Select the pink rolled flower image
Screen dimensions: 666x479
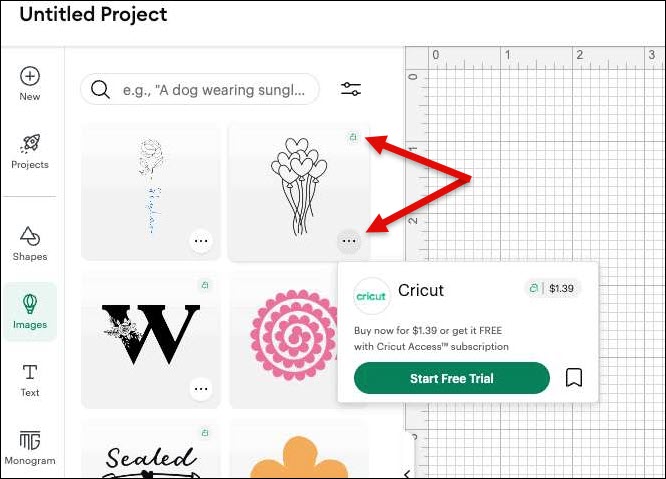click(293, 335)
